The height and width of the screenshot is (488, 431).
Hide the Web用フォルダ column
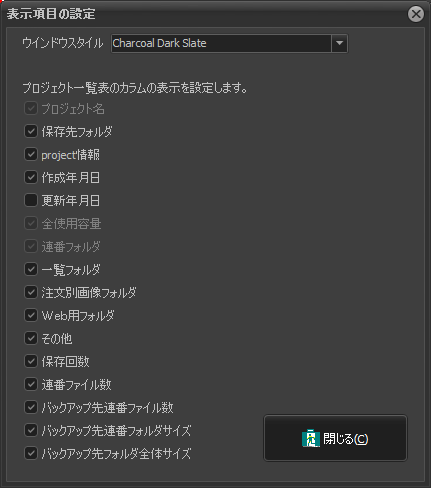(x=31, y=315)
